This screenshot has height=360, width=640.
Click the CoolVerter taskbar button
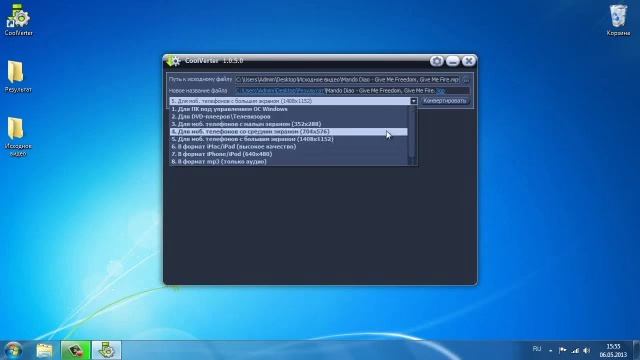tap(107, 350)
